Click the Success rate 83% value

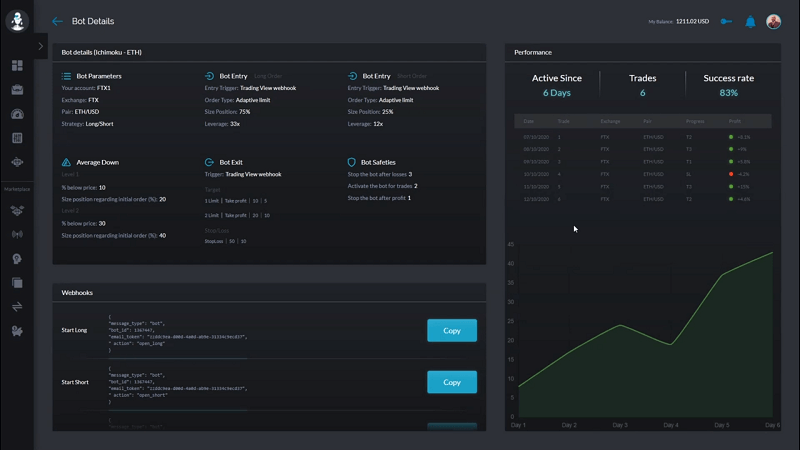click(729, 93)
